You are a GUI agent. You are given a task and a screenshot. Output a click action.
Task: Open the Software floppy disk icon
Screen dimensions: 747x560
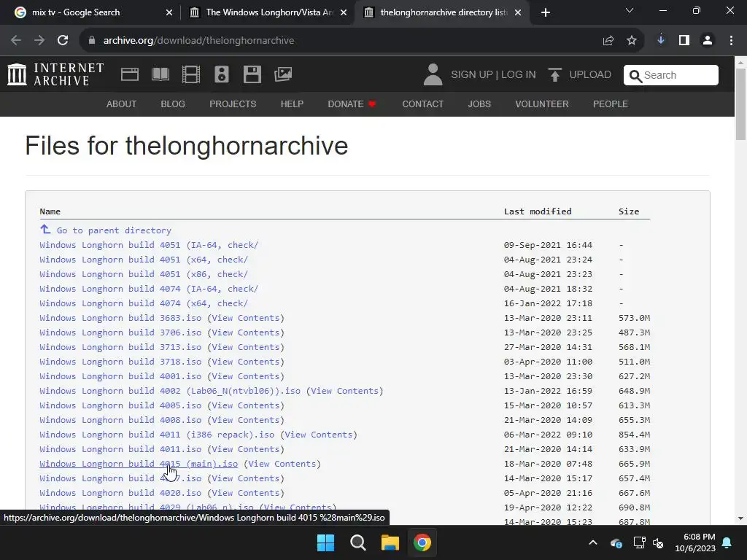pos(252,74)
